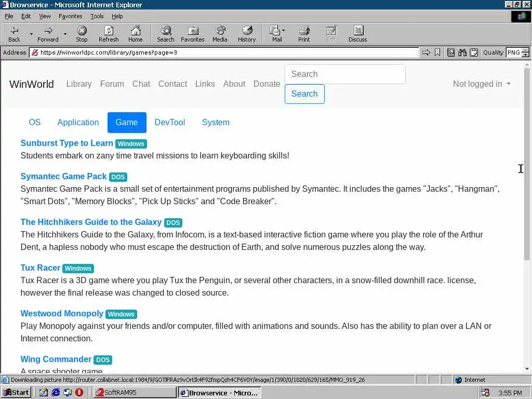Screen dimensions: 532x399
Task: Switch to the DevTool category tab
Action: (170, 123)
